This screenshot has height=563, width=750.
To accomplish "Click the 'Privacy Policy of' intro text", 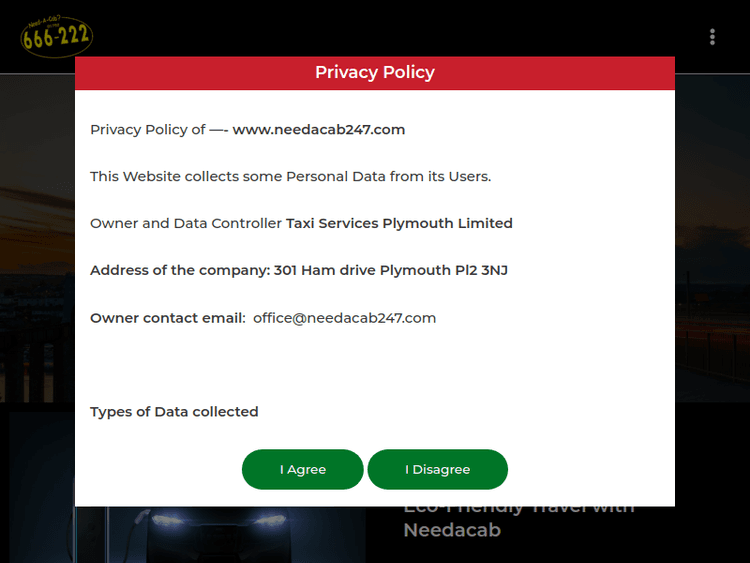I will pos(148,129).
